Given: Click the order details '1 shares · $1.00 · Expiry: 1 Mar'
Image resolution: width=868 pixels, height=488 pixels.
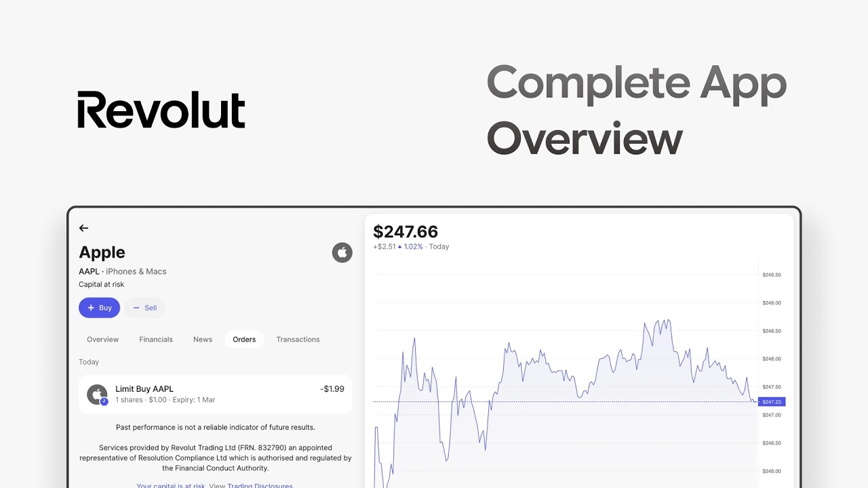Looking at the screenshot, I should click(165, 400).
